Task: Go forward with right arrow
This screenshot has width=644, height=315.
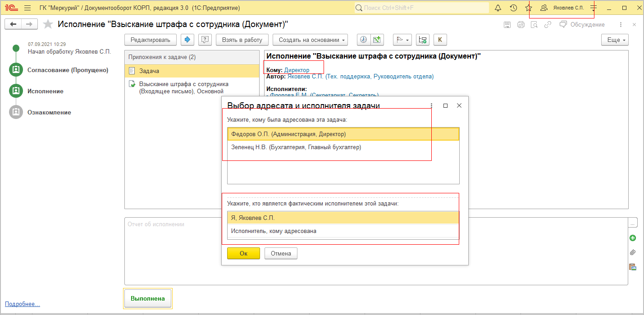Action: 29,24
